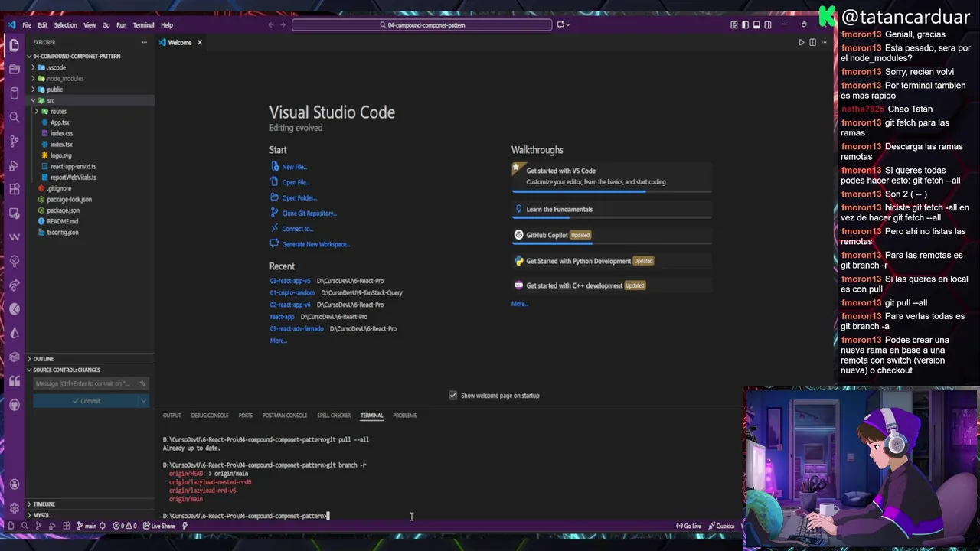Screen dimensions: 980x551
Task: Open the Live Share arrow icon in activity bar
Action: (x=14, y=285)
